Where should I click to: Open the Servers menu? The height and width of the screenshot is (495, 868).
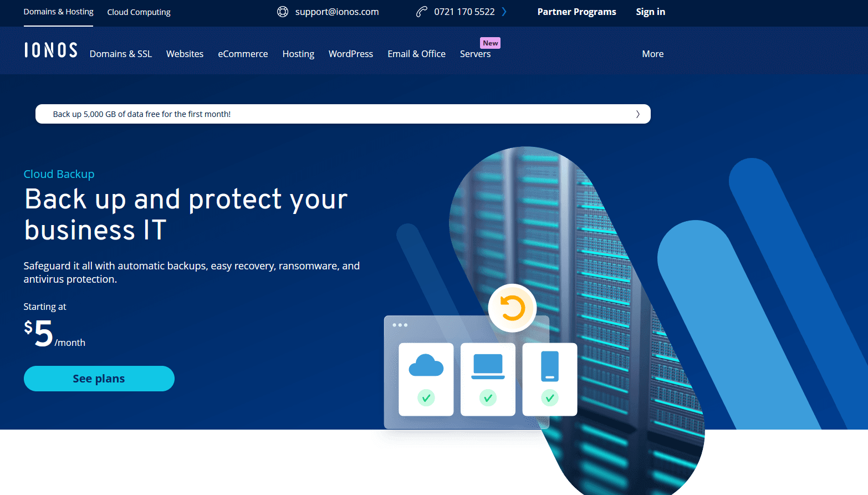coord(475,54)
